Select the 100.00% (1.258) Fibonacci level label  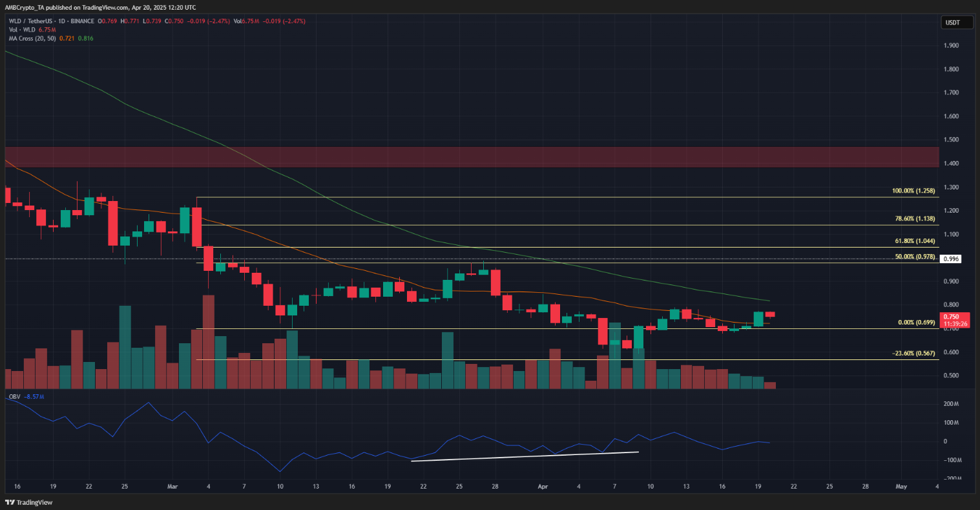915,192
